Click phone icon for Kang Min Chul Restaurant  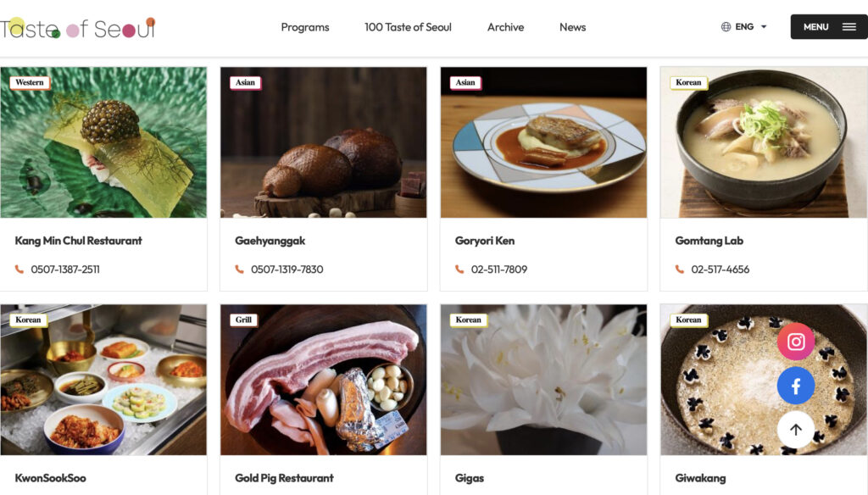tap(19, 269)
